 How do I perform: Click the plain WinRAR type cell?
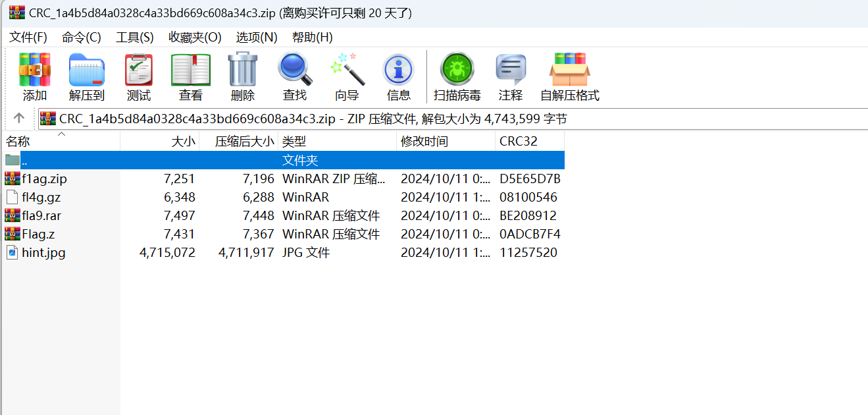pos(305,197)
